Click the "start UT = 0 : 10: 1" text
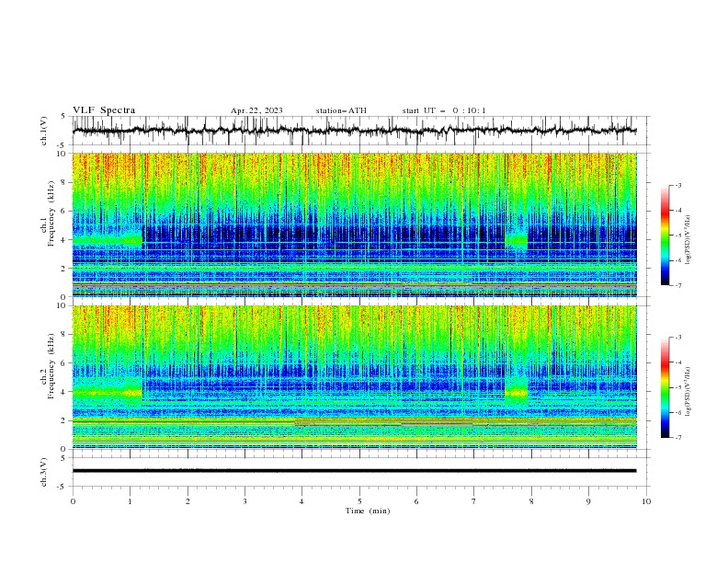Screen dimensions: 728x563 tap(444, 110)
